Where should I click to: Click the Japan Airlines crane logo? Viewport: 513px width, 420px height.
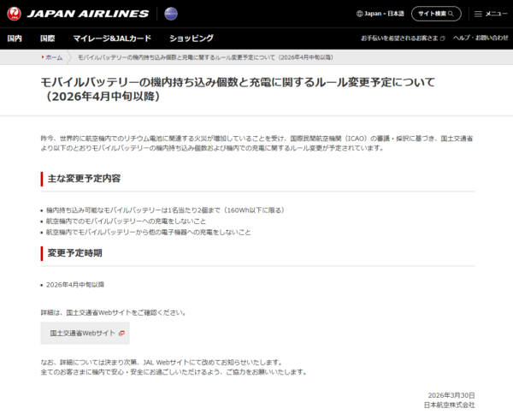tap(14, 14)
